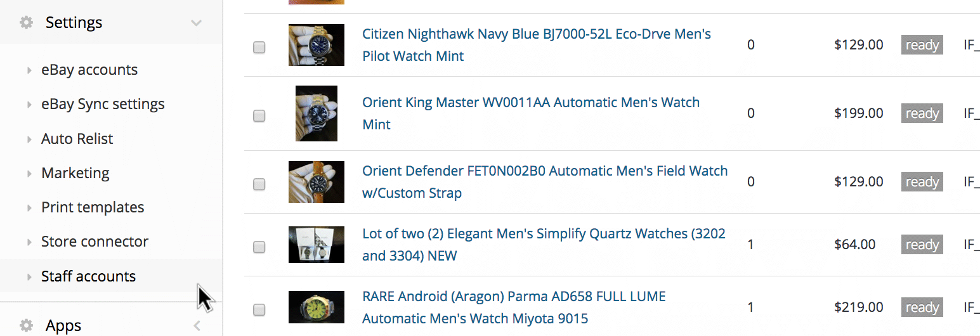The width and height of the screenshot is (980, 336).
Task: Open Auto Relist settings
Action: click(x=77, y=139)
